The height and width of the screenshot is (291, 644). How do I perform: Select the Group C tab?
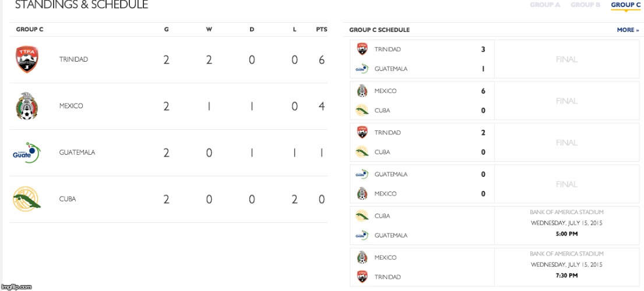(625, 5)
